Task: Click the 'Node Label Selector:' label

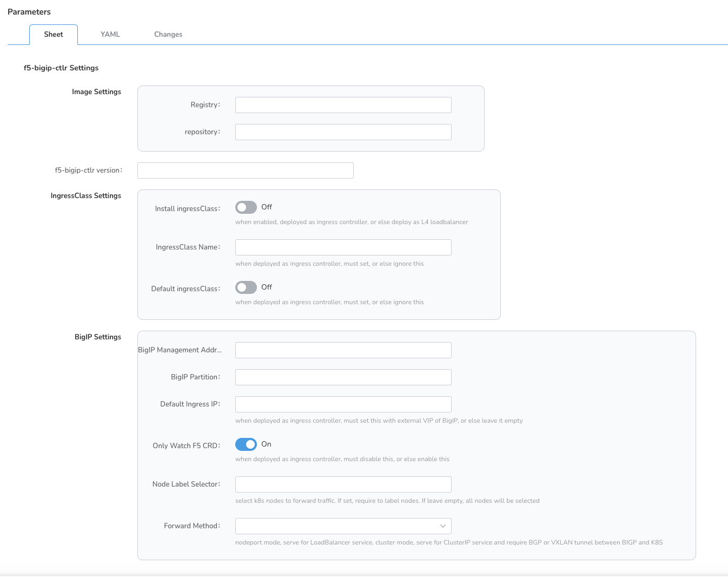Action: click(186, 484)
